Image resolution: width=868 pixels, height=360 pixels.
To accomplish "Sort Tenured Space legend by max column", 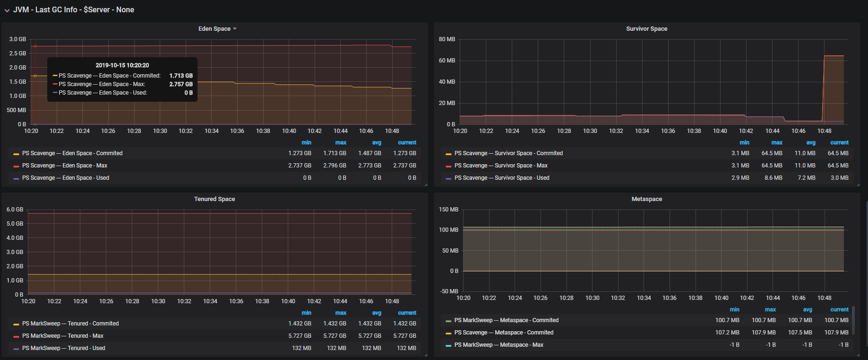I will [341, 313].
